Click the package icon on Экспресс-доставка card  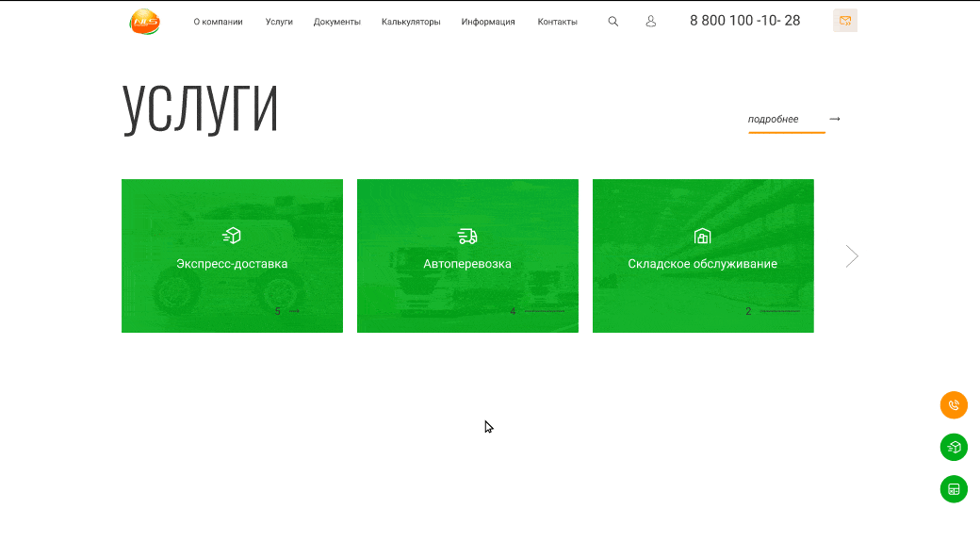232,236
